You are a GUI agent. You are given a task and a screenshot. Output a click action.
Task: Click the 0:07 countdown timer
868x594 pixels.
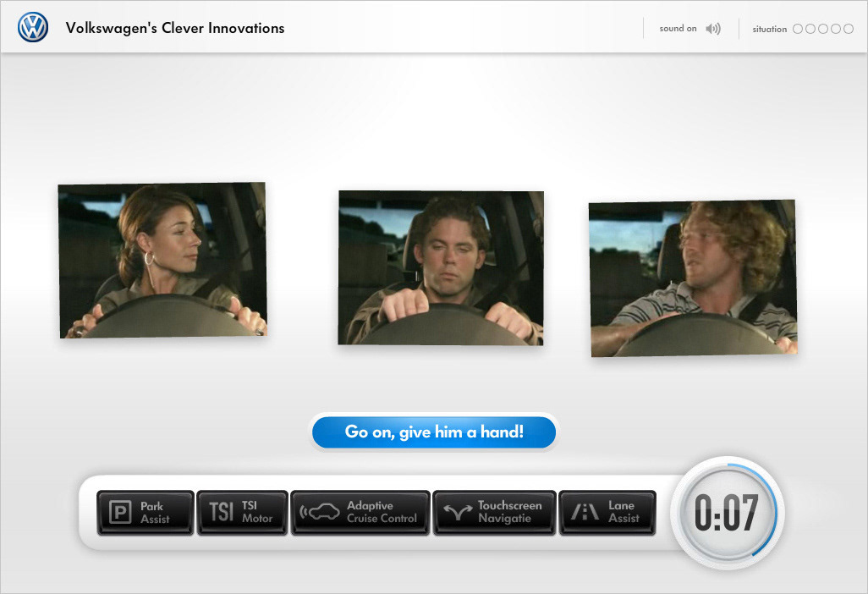tap(726, 513)
